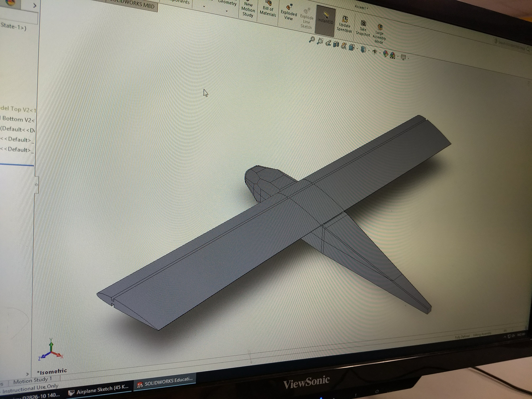Click the *Isometric view label
The width and height of the screenshot is (532, 399).
point(52,372)
